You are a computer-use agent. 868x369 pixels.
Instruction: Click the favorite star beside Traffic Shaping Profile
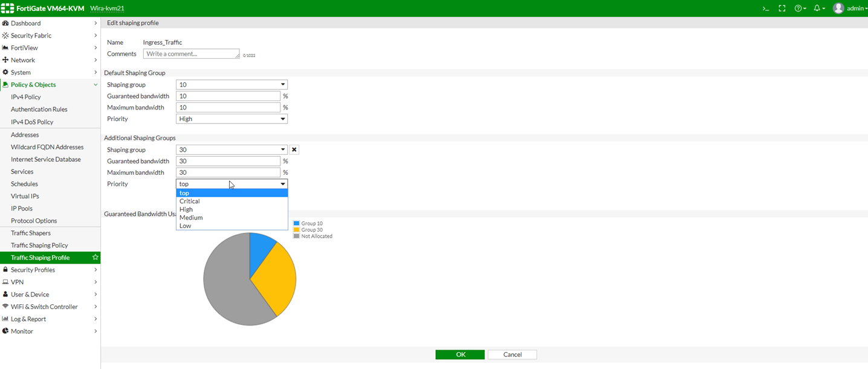click(x=95, y=258)
